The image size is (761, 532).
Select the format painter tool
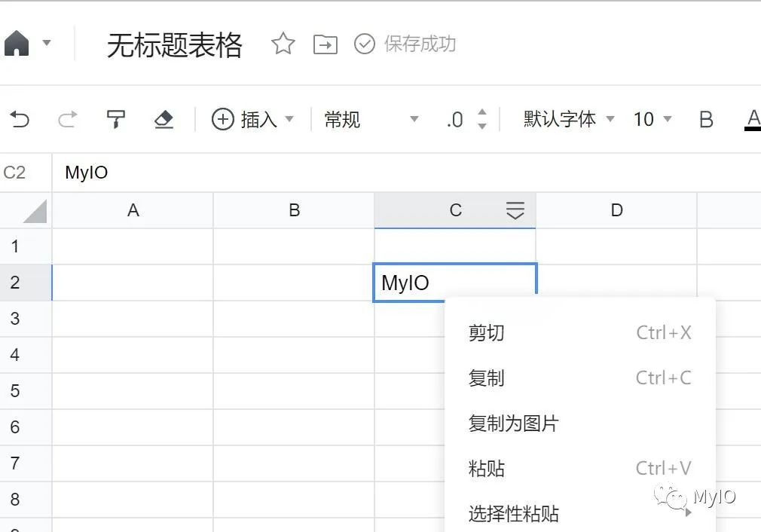116,119
